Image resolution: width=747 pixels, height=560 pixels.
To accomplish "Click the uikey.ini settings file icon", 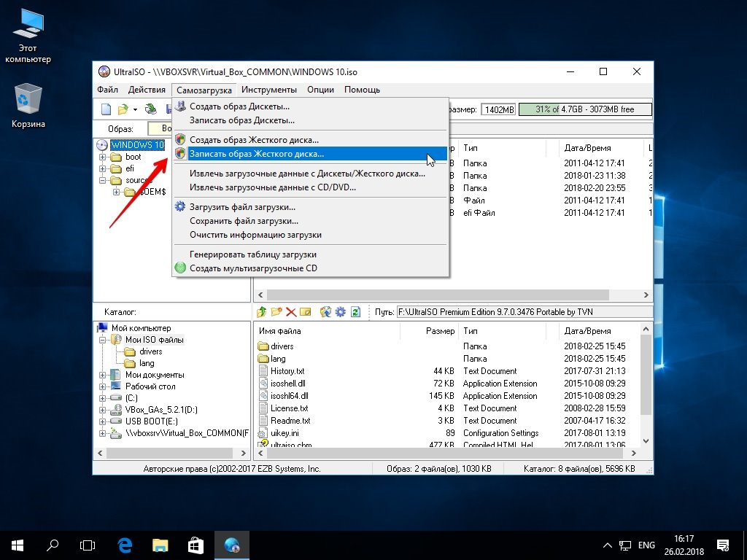I will pos(263,433).
